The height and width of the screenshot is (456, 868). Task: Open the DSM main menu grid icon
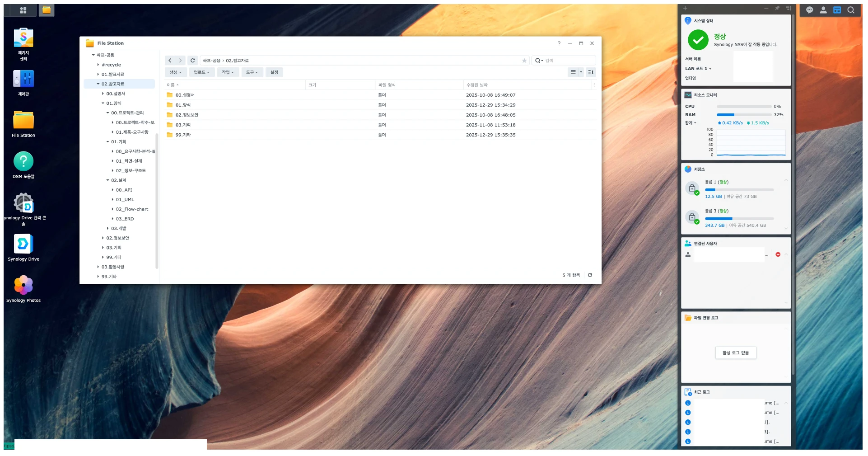click(x=23, y=10)
